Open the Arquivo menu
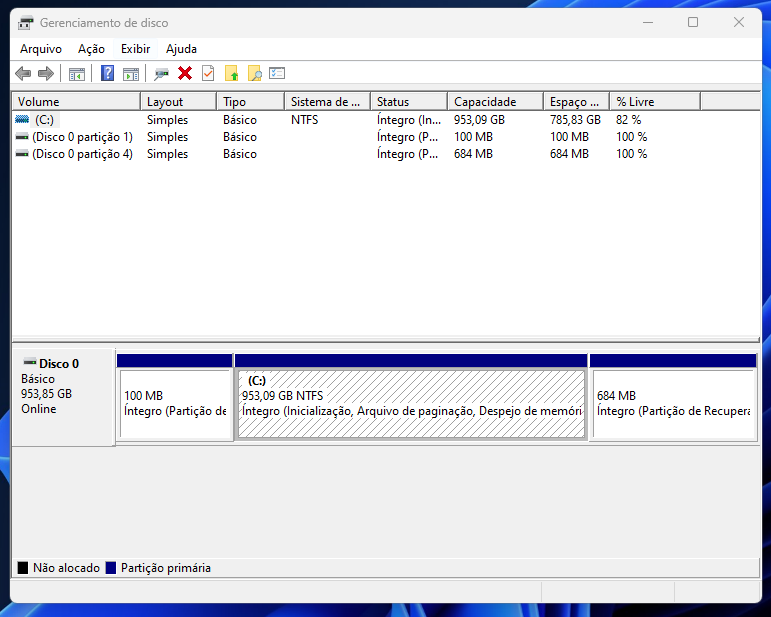The image size is (771, 617). coord(41,49)
